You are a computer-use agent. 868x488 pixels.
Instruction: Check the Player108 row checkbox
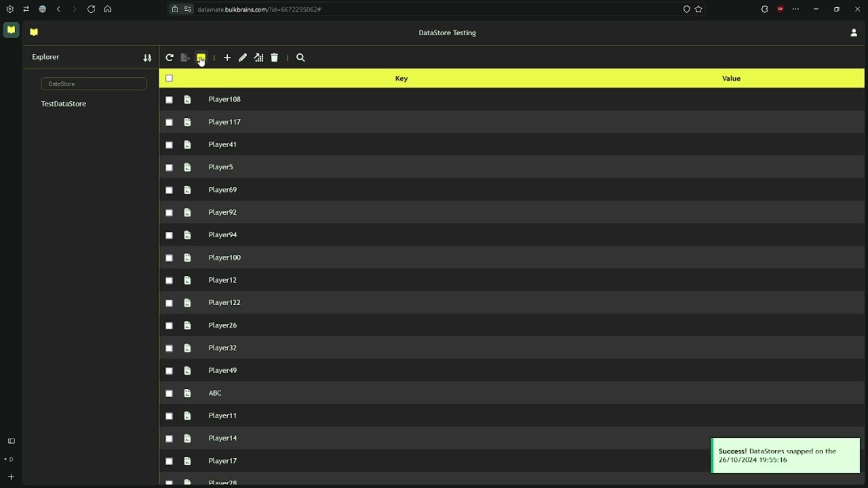coord(169,100)
